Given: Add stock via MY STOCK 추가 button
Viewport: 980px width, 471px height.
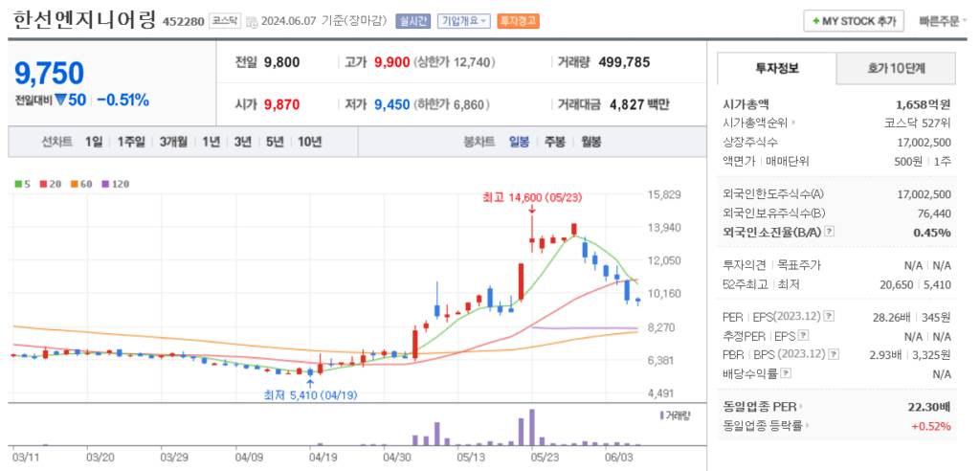Looking at the screenshot, I should 853,21.
